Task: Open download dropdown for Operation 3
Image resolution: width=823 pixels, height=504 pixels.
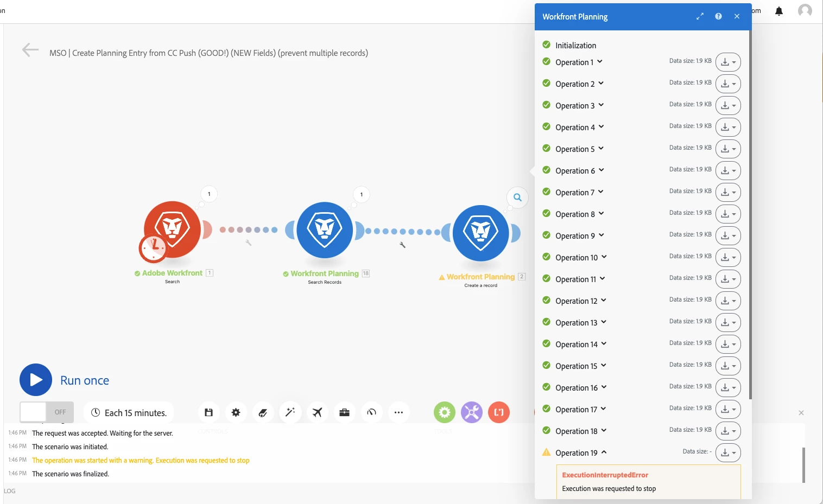Action: 728,105
